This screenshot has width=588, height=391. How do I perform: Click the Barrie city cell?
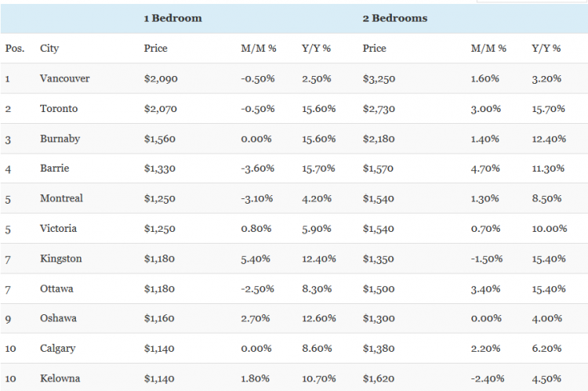click(x=53, y=168)
